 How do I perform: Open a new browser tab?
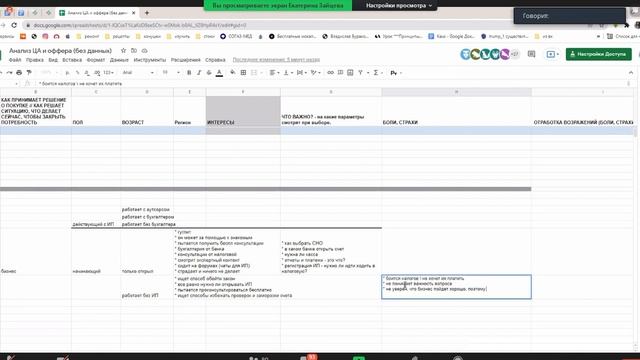click(x=147, y=13)
